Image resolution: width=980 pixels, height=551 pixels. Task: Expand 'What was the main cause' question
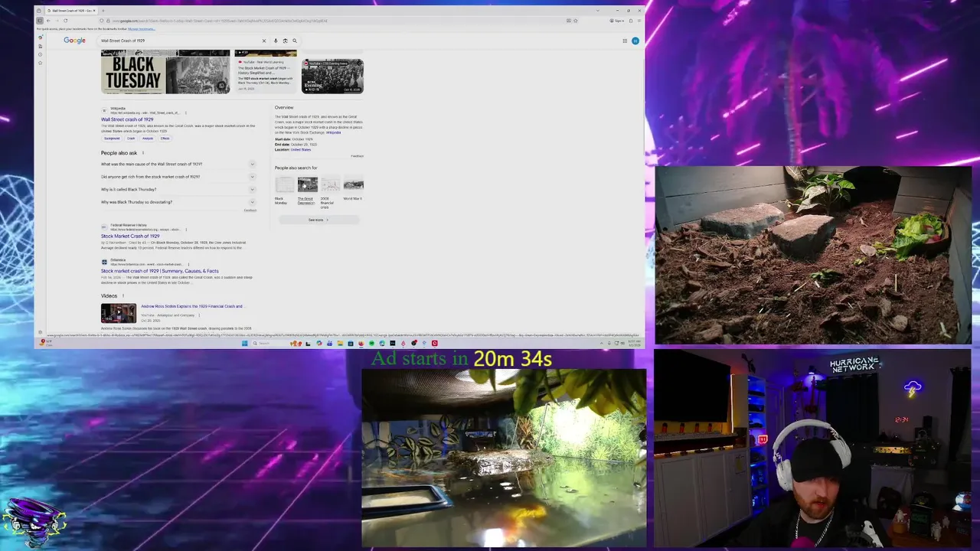[178, 164]
